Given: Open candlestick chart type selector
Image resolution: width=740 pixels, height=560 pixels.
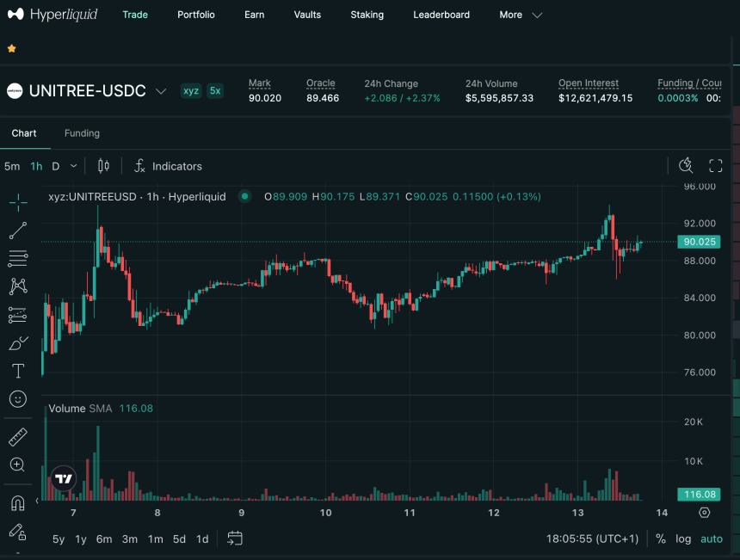Looking at the screenshot, I should [x=104, y=166].
